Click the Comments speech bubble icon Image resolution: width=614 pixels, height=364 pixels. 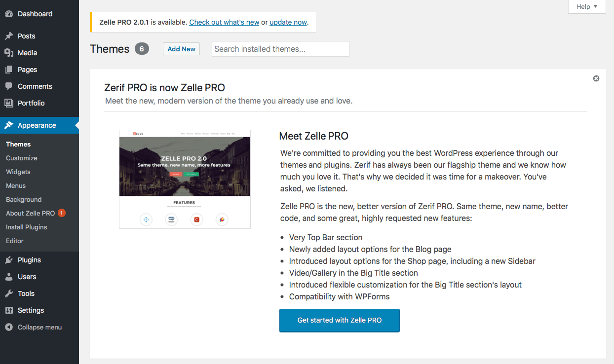(x=9, y=86)
